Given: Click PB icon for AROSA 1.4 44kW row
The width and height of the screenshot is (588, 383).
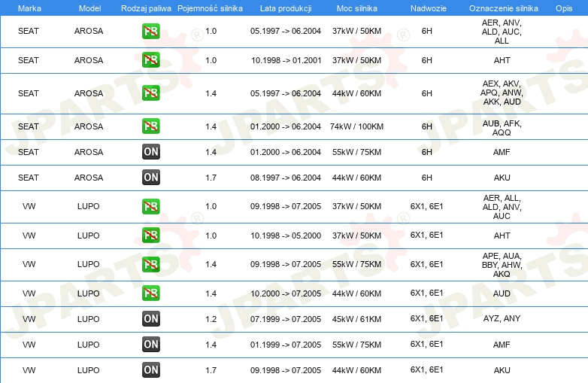Looking at the screenshot, I should pyautogui.click(x=150, y=93).
